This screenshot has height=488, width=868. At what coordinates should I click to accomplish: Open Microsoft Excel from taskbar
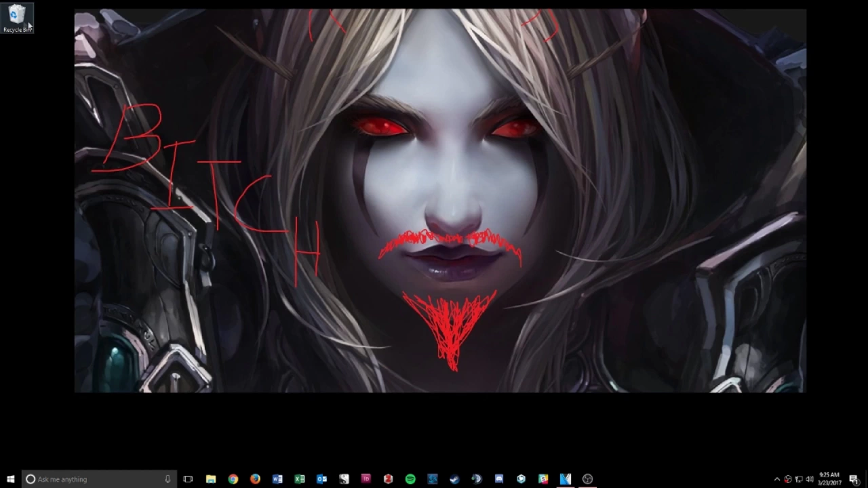[x=300, y=479]
